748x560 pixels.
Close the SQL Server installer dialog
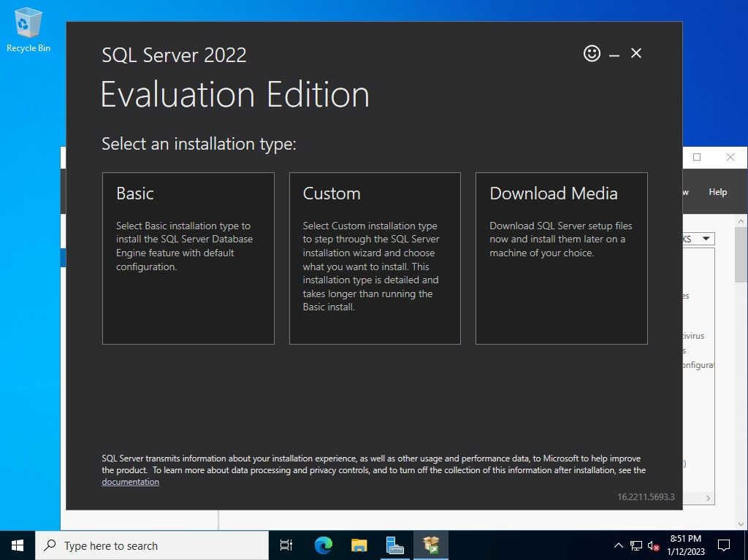pos(636,53)
